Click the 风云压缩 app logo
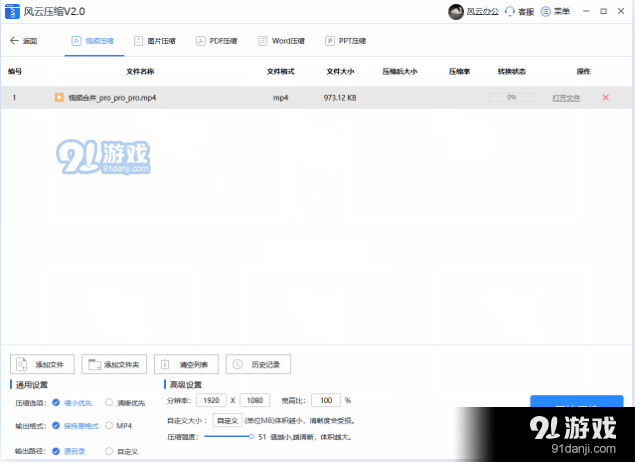This screenshot has height=462, width=635. coord(12,11)
